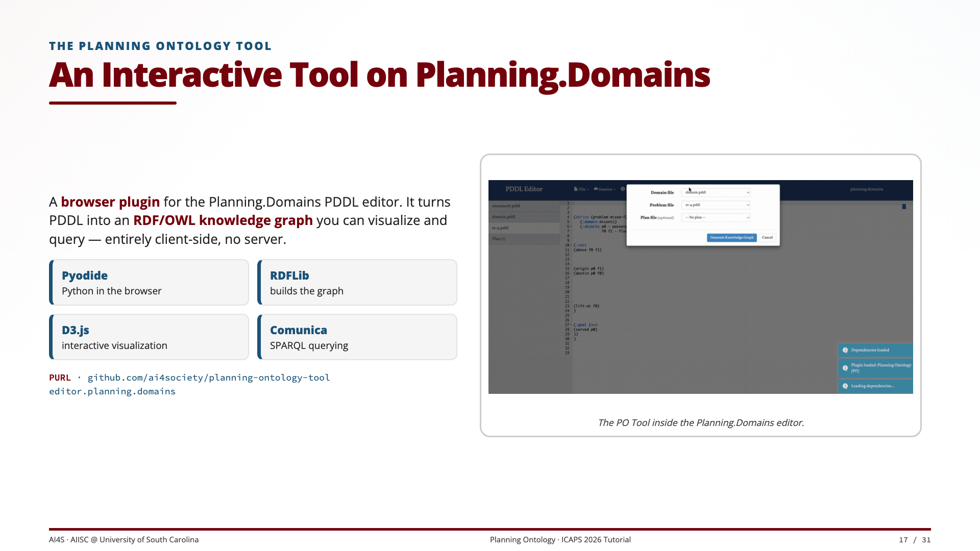Image resolution: width=980 pixels, height=551 pixels.
Task: Select the Plan (1) tab
Action: [x=524, y=239]
